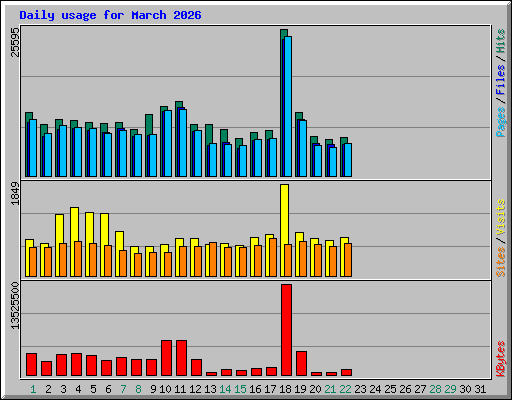
Task: Click day 28 on the x-axis
Action: pos(435,389)
